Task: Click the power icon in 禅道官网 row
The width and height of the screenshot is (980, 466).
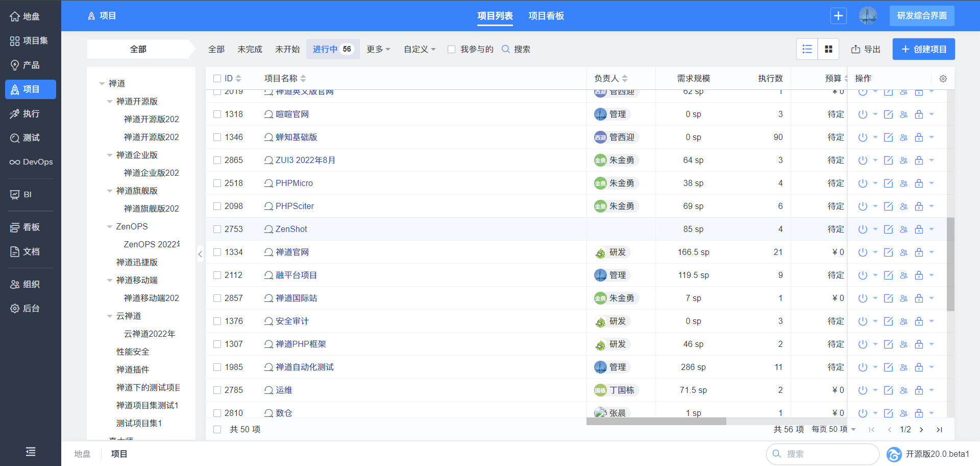Action: (x=863, y=252)
